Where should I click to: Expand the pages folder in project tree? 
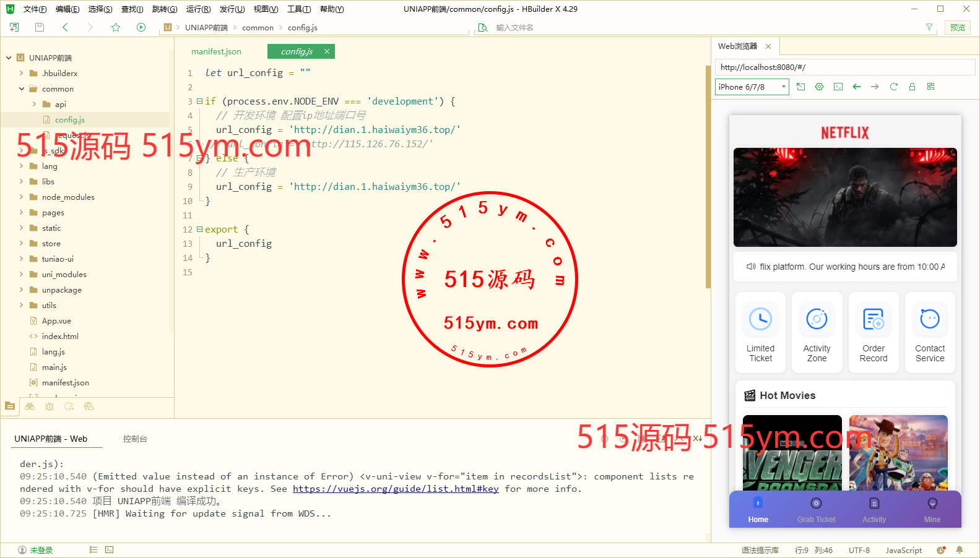click(21, 212)
